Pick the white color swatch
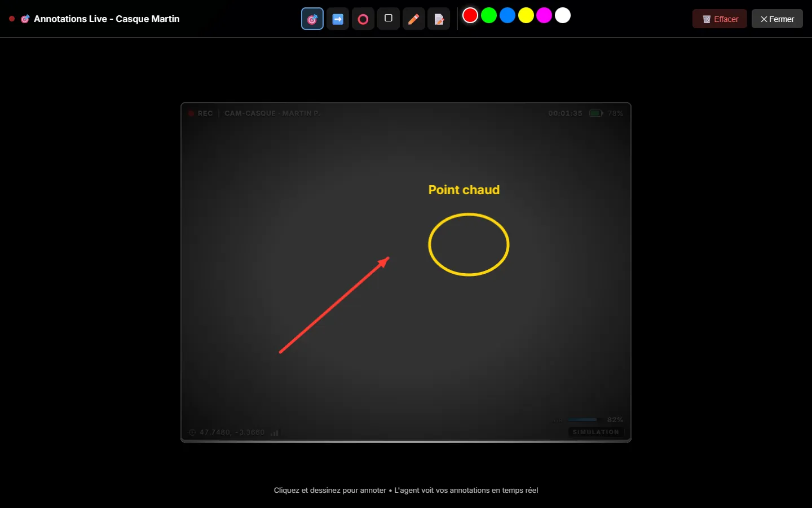The width and height of the screenshot is (812, 508). point(563,16)
